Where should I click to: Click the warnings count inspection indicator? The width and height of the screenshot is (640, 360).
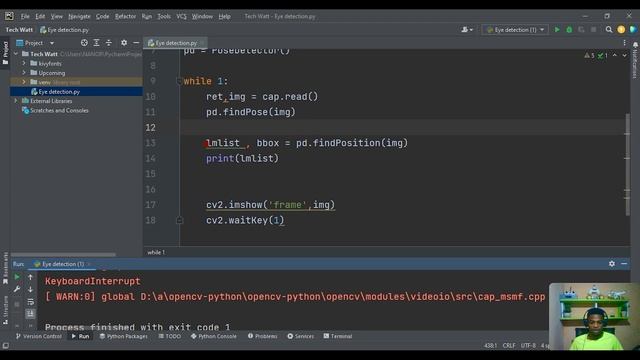pos(589,56)
